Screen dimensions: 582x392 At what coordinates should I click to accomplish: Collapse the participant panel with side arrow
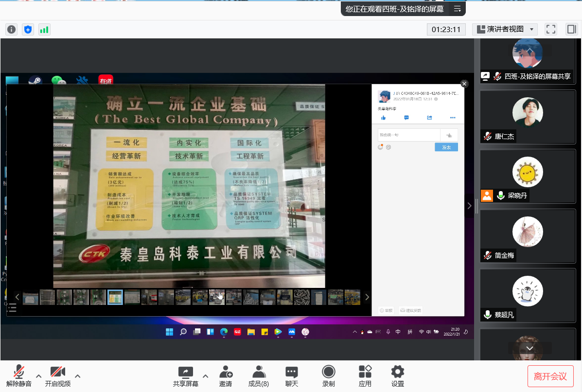click(470, 206)
